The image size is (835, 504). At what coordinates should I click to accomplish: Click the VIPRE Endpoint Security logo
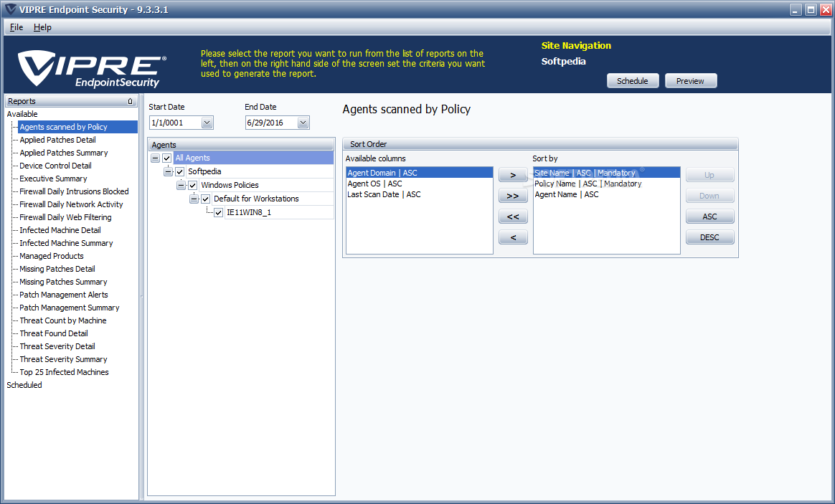click(92, 68)
